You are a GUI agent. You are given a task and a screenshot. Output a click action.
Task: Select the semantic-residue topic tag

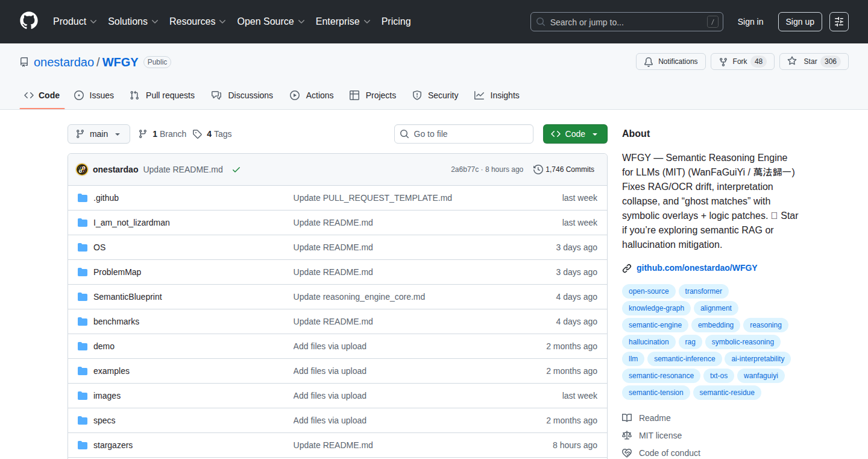pos(728,393)
